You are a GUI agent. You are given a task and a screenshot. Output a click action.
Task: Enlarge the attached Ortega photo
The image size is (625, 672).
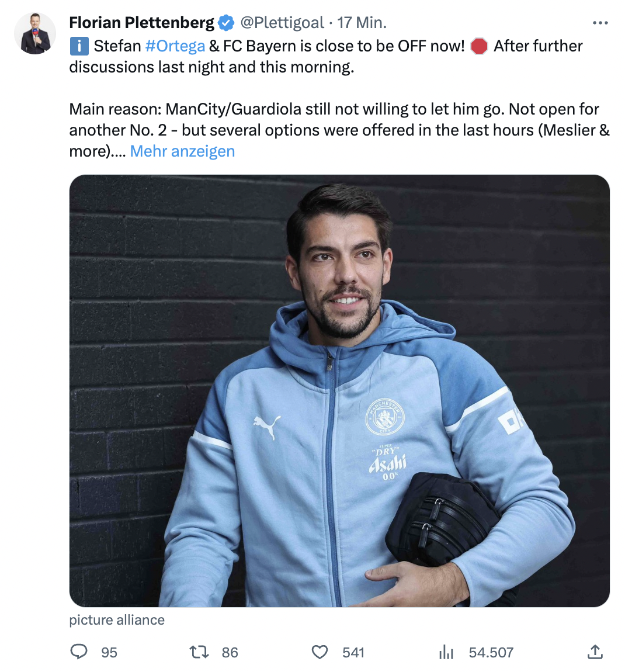click(x=339, y=390)
